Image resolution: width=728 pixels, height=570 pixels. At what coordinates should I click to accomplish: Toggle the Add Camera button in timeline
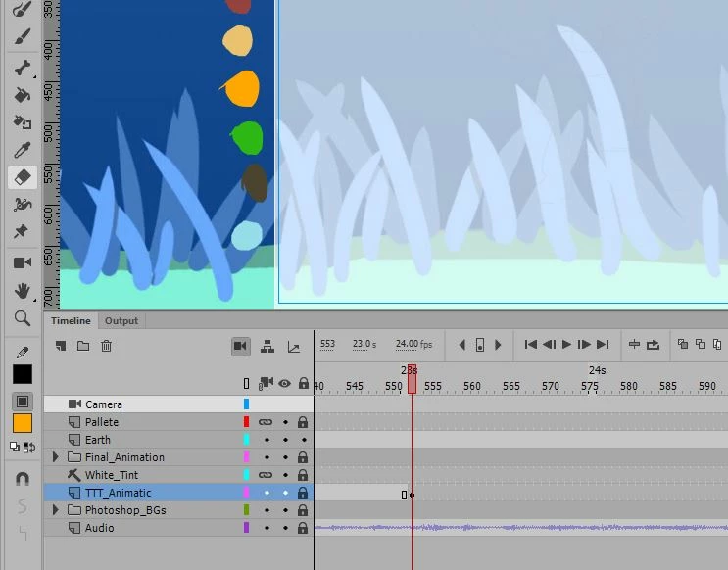(x=240, y=347)
